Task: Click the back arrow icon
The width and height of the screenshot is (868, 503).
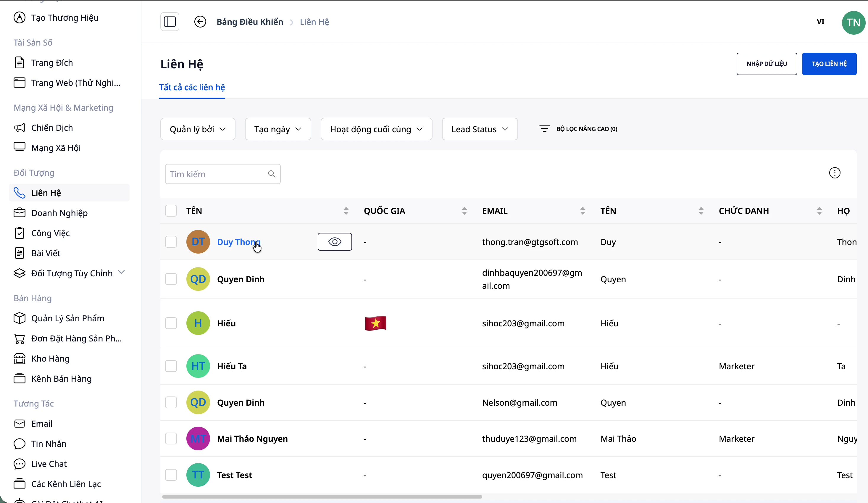Action: coord(200,22)
